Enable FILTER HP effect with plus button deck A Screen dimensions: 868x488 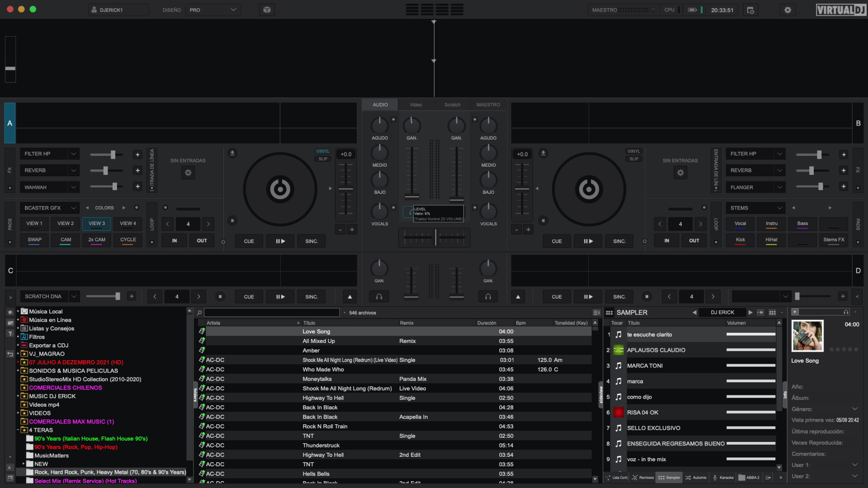(137, 155)
